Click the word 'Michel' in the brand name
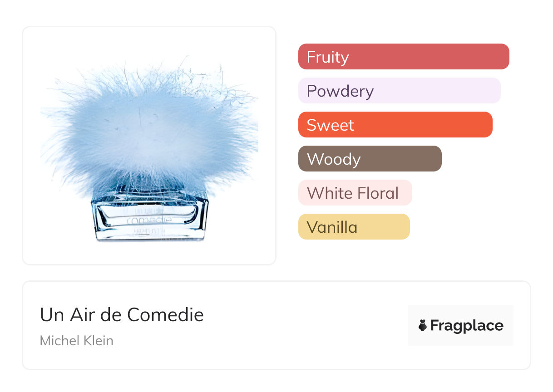 pos(58,340)
